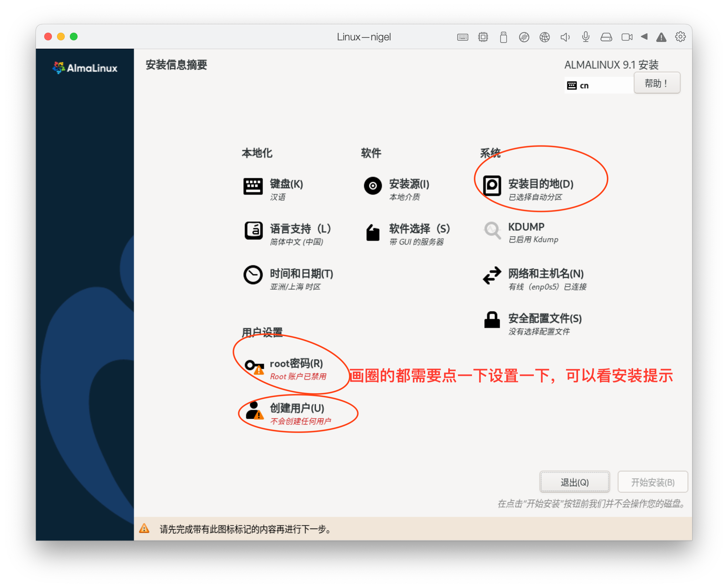The height and width of the screenshot is (588, 728).
Task: Click the left-pointing triangle toolbar icon
Action: tap(644, 37)
